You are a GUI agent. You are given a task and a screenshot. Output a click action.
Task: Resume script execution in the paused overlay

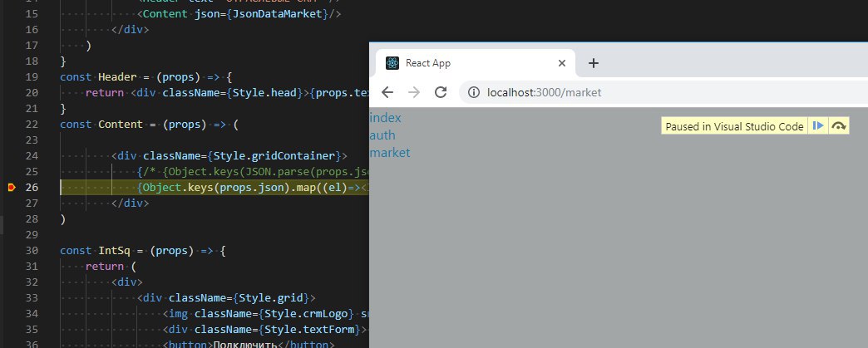coord(817,126)
